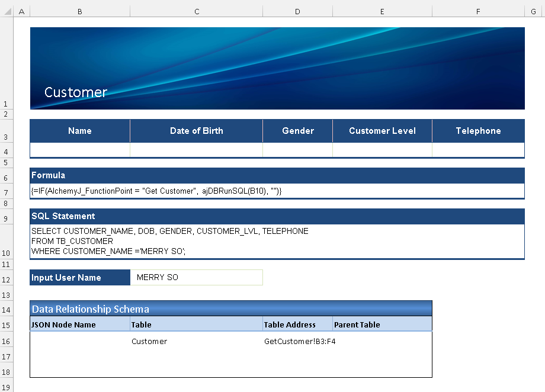Select the Parent Table header cell
The width and height of the screenshot is (545, 392).
pyautogui.click(x=382, y=324)
